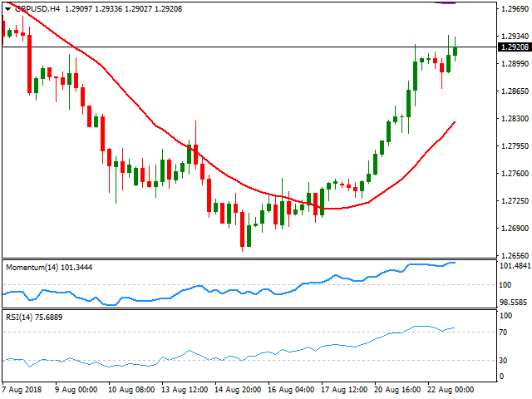Click the 1.28300 price scale value
Screen dimensions: 532x399
(515, 118)
